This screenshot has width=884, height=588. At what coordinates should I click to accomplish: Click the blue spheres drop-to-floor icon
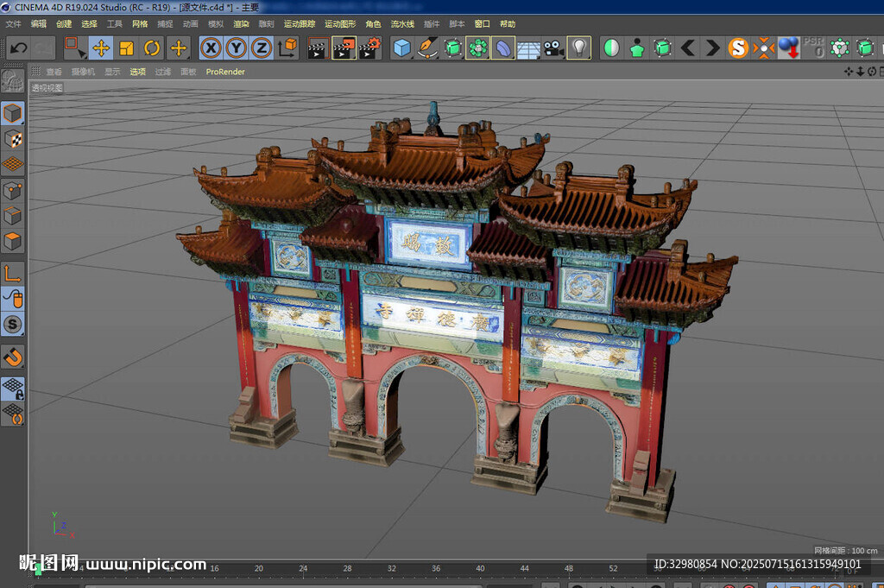[789, 47]
